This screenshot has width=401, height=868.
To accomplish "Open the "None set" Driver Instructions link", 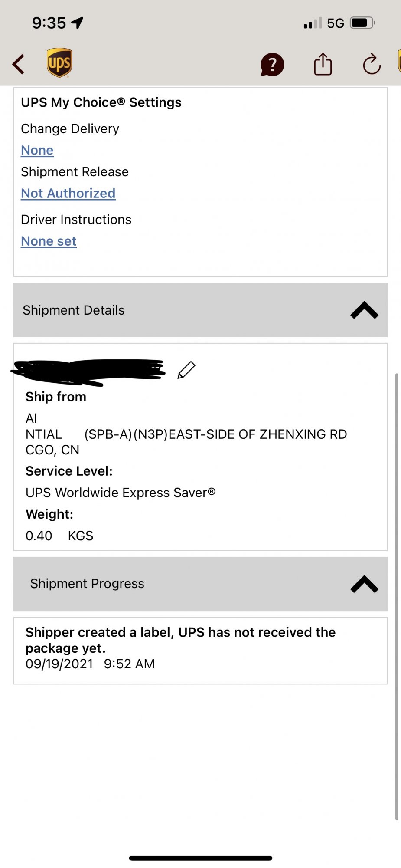I will pos(49,241).
